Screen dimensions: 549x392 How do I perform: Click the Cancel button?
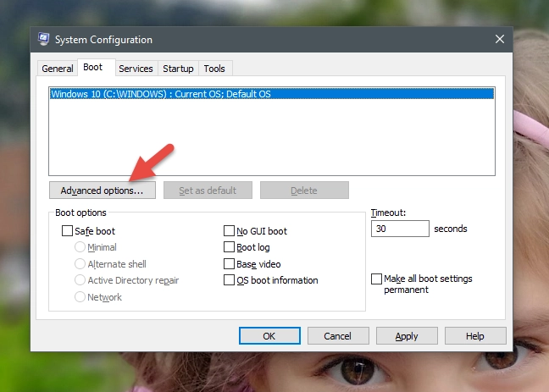tap(338, 336)
